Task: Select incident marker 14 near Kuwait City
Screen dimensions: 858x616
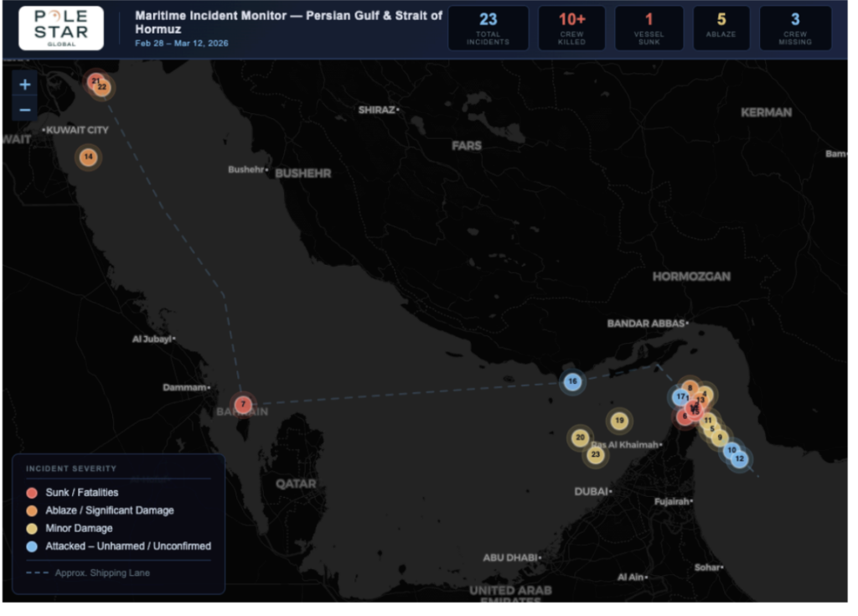Action: pos(88,158)
